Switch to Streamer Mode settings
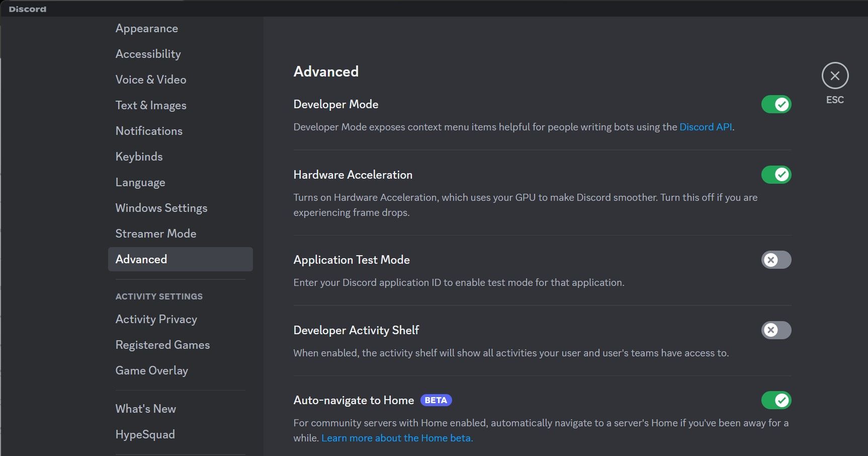Viewport: 868px width, 456px height. [156, 234]
